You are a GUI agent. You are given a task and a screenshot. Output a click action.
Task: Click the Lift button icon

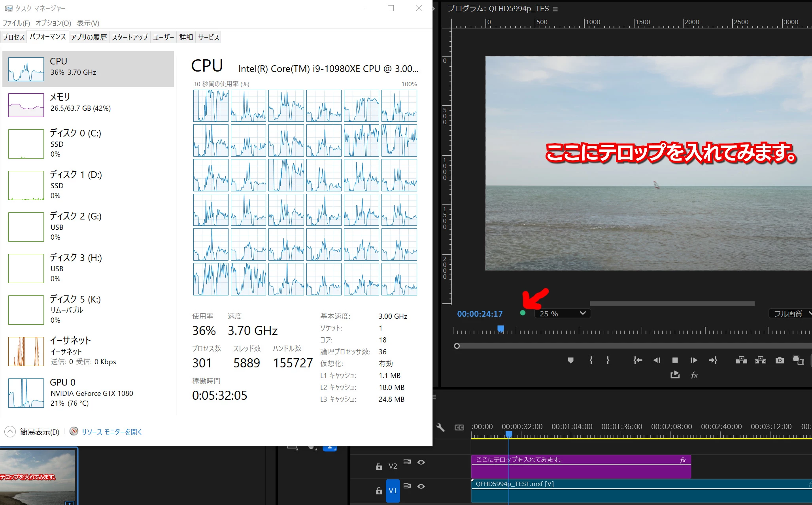click(x=741, y=360)
